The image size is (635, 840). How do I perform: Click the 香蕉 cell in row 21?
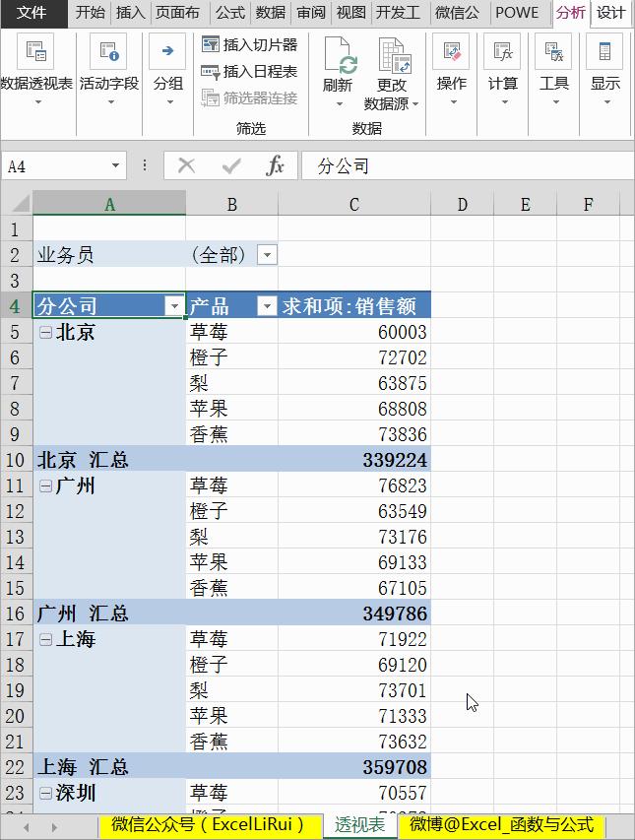tap(231, 742)
